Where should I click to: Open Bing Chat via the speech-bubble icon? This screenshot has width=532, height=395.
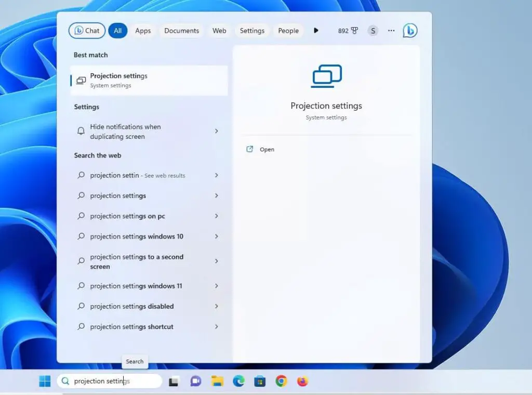click(x=410, y=31)
